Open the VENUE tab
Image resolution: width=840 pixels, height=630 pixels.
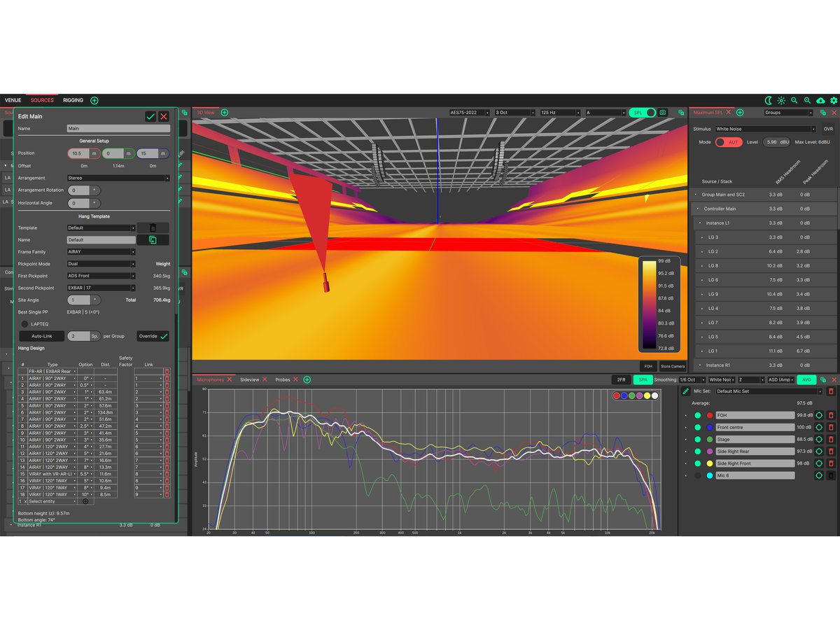point(13,100)
